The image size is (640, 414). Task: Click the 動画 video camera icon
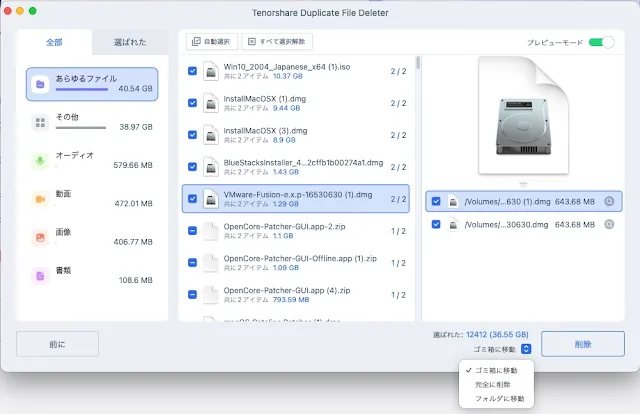40,199
